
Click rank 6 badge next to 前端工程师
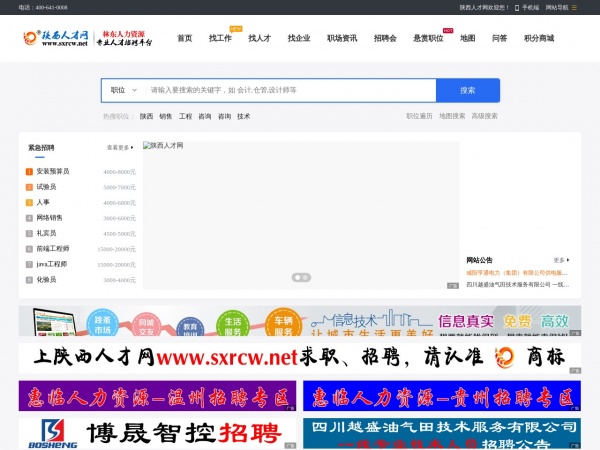[29, 249]
